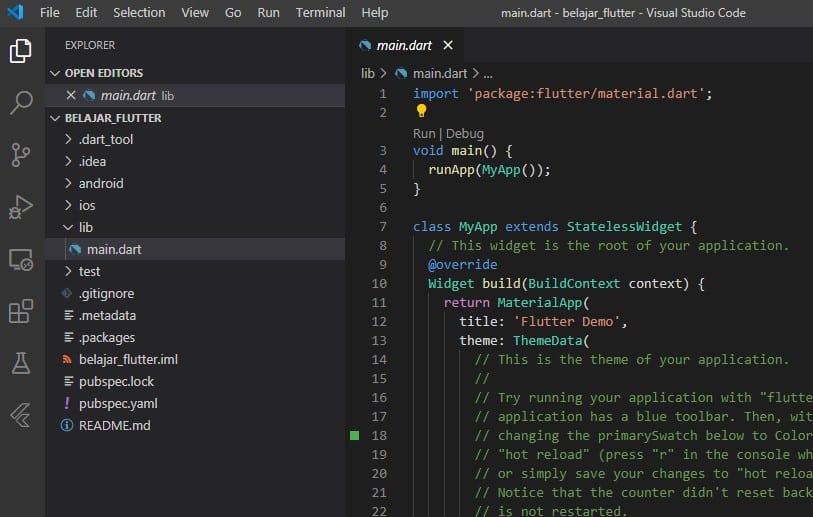Click the MaterialApp text on line 11
Screen dimensions: 813x517
tap(540, 302)
